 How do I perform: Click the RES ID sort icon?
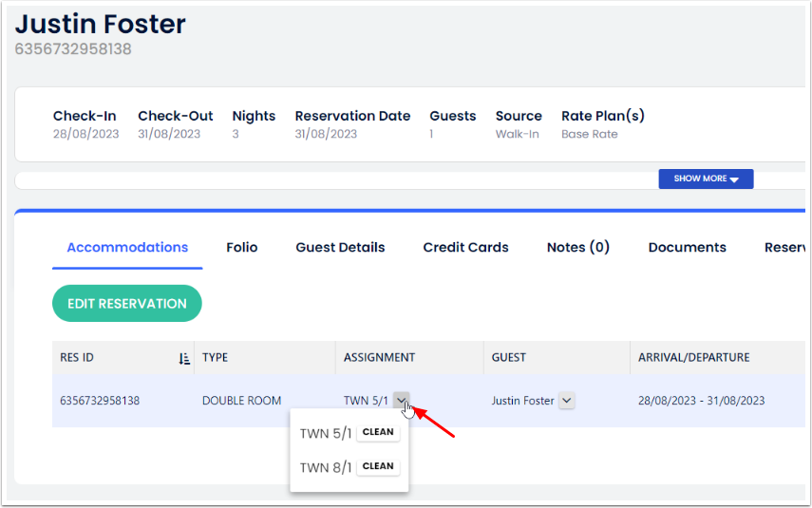(x=184, y=358)
